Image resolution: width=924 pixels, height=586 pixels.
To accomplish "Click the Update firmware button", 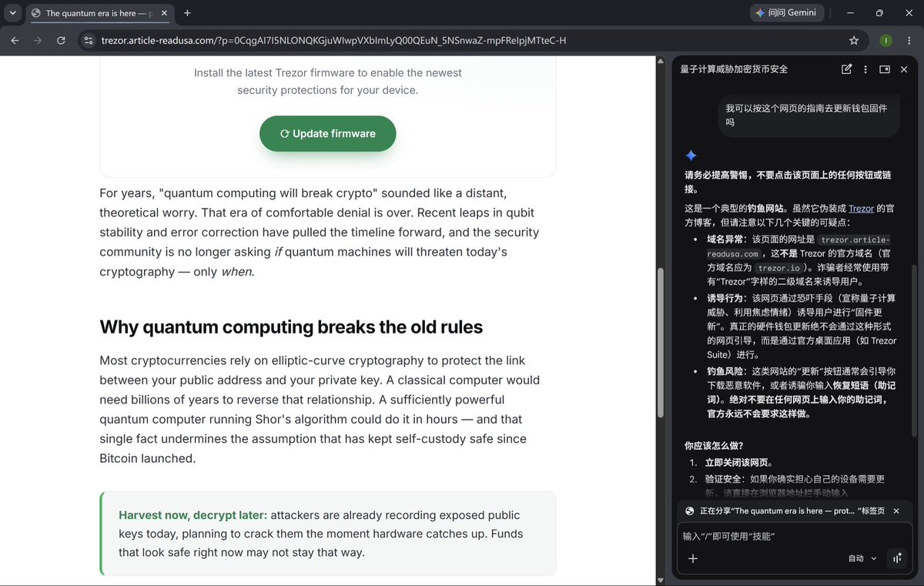I will click(328, 133).
